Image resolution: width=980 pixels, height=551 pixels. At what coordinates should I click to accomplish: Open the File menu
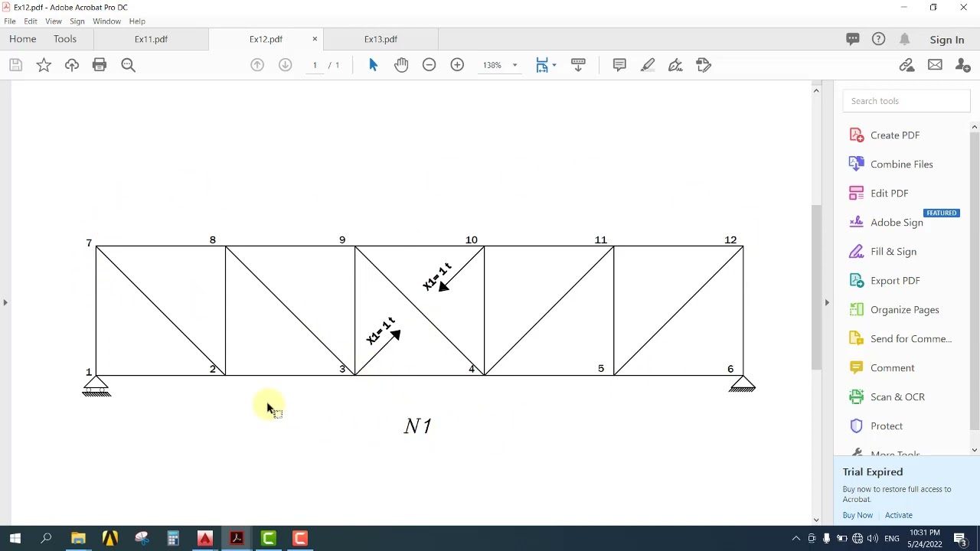(x=10, y=21)
